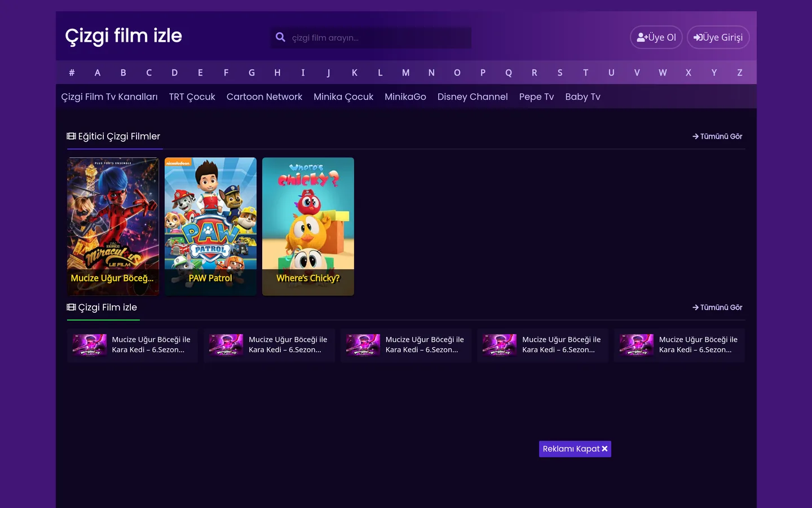This screenshot has width=812, height=508.
Task: Filter cartoons by letter V
Action: [637, 72]
